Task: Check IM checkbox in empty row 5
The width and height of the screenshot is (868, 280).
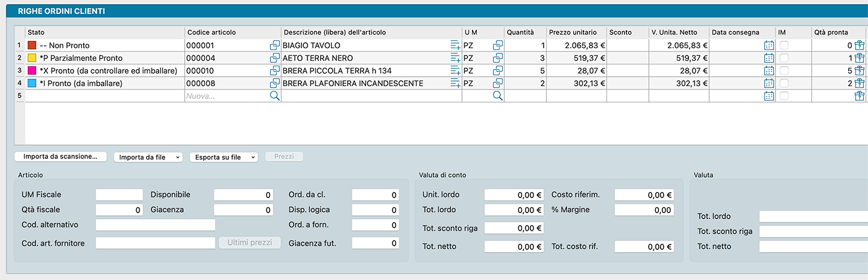Action: point(784,96)
